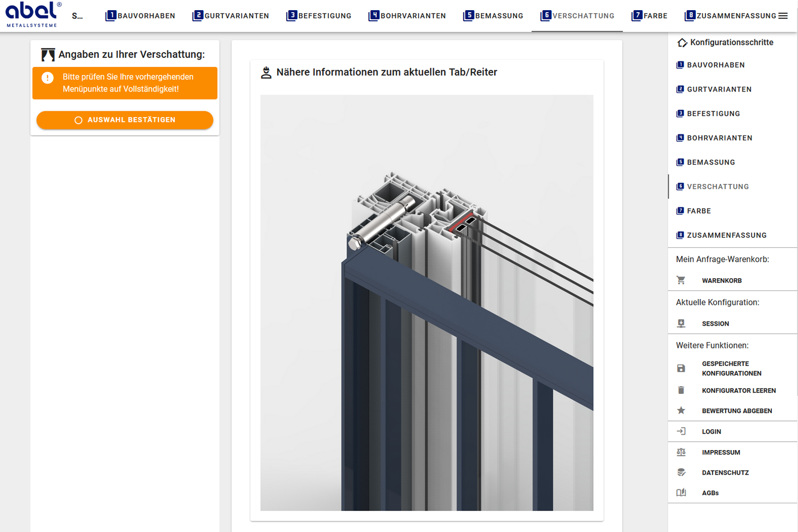Click the book AGBs icon
The height and width of the screenshot is (532, 798).
681,493
